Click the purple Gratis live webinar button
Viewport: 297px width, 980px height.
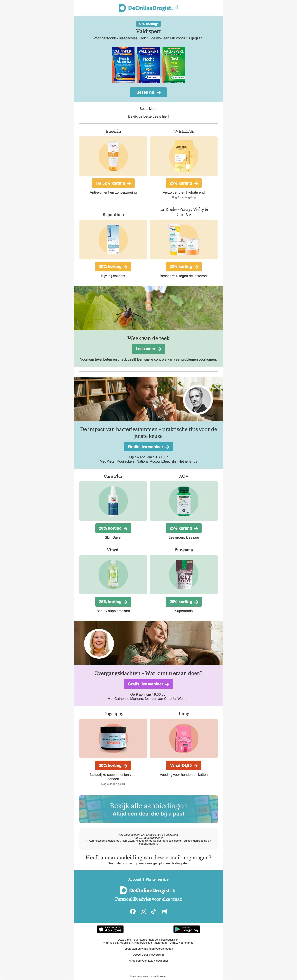tap(148, 684)
